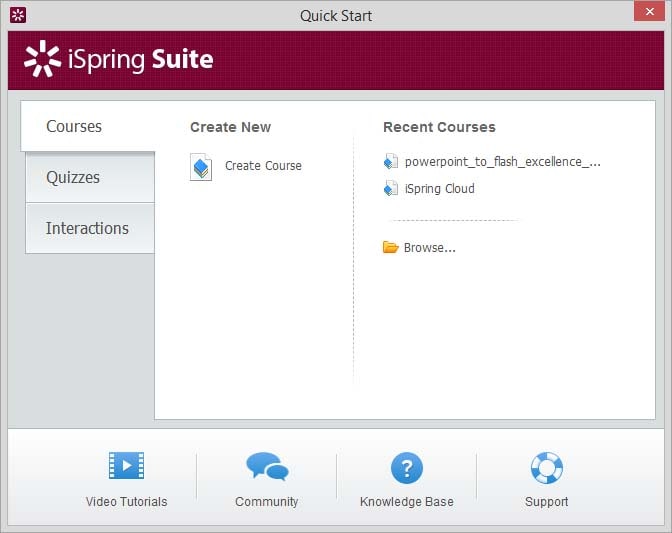
Task: Open the Support lifebuoy icon
Action: coord(546,467)
